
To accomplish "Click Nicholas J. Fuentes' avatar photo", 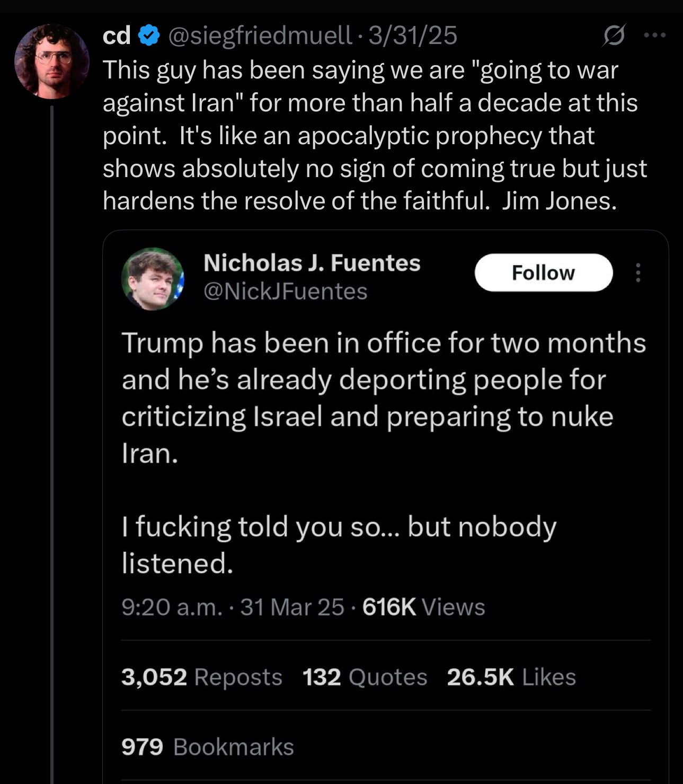I will 153,278.
